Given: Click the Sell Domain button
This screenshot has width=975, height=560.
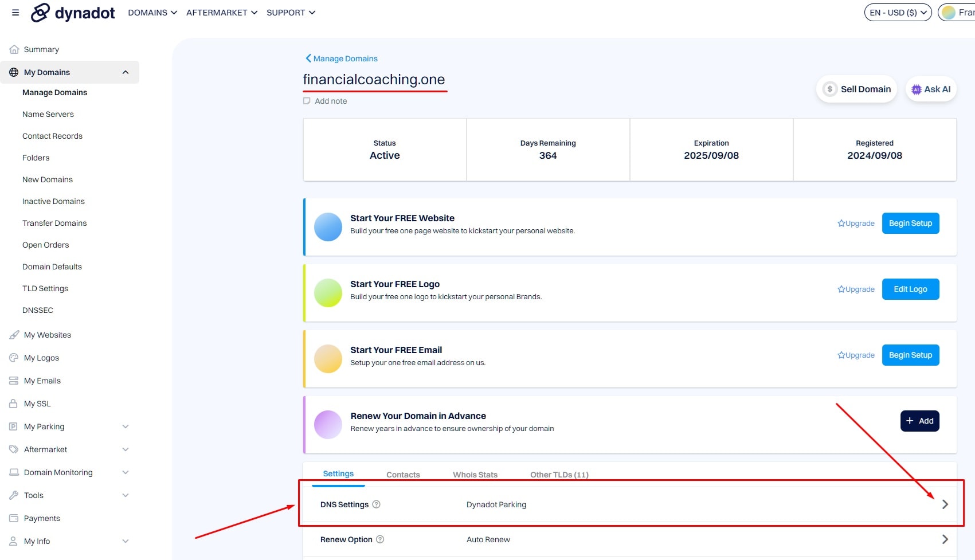Looking at the screenshot, I should pos(856,89).
